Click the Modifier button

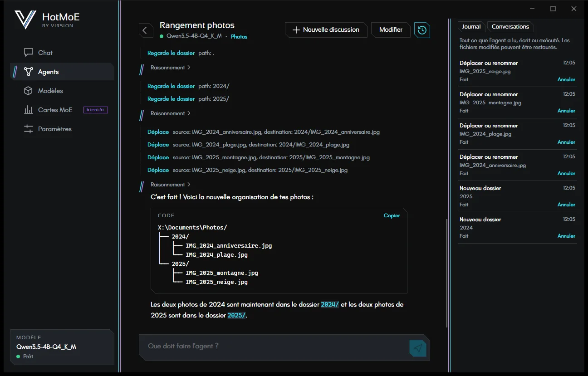[391, 30]
